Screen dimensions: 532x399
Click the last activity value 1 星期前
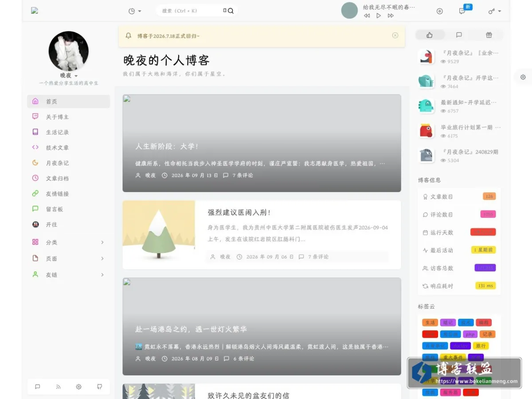pyautogui.click(x=483, y=250)
